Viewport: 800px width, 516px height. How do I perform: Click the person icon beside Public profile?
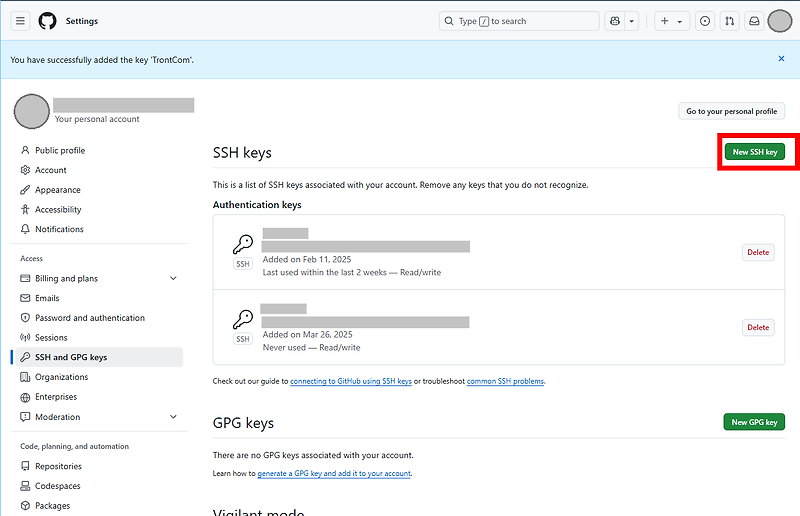pyautogui.click(x=25, y=150)
